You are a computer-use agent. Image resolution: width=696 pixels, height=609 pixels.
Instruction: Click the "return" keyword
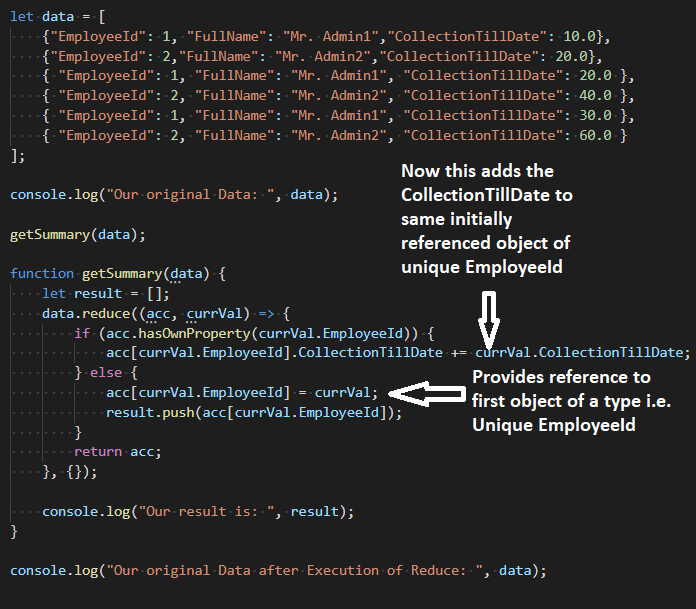click(x=98, y=452)
